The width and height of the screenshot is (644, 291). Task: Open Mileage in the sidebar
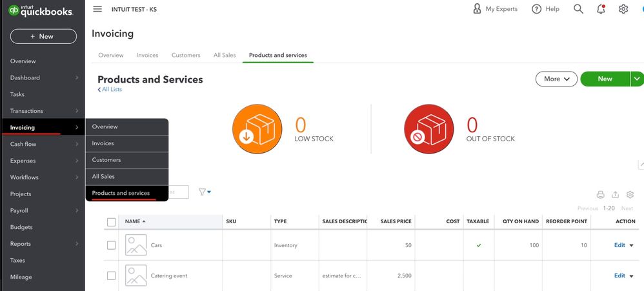[21, 277]
